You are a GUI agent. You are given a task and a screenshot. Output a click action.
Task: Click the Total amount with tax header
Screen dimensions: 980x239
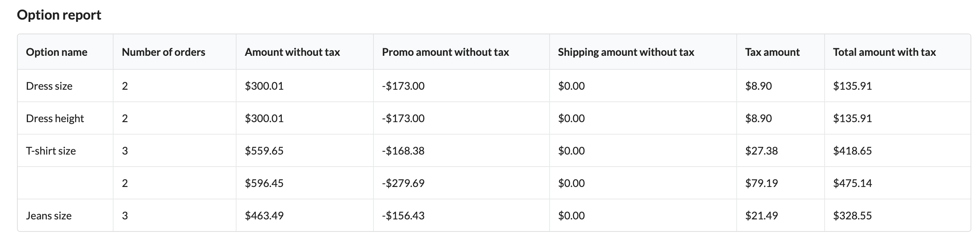click(x=884, y=52)
